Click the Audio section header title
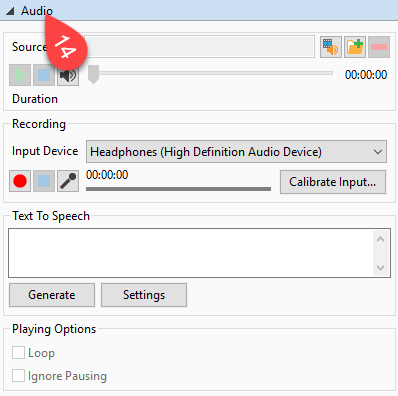 click(37, 11)
